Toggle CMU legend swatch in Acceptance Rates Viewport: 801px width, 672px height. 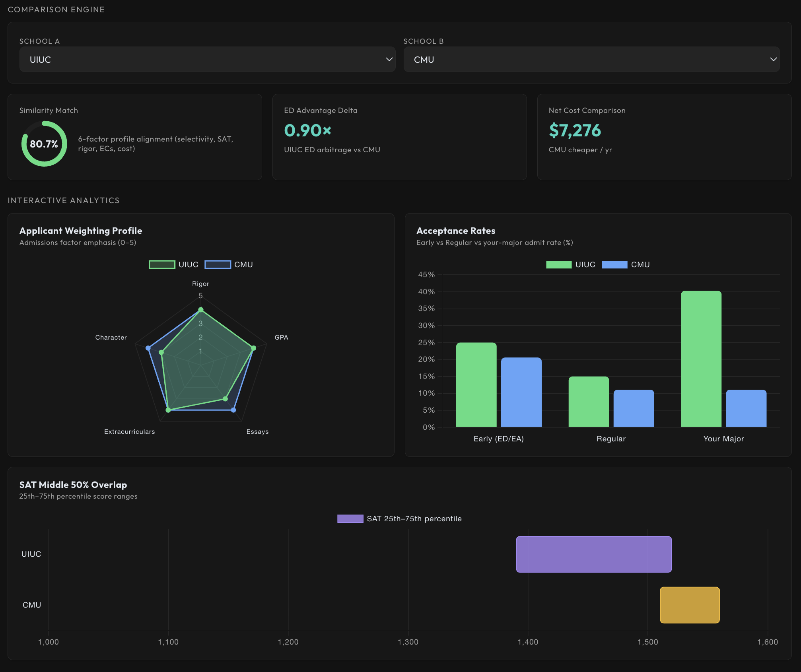pyautogui.click(x=614, y=264)
